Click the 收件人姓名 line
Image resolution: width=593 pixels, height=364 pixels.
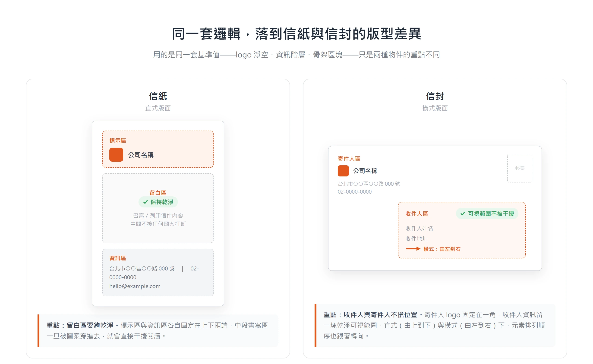420,229
